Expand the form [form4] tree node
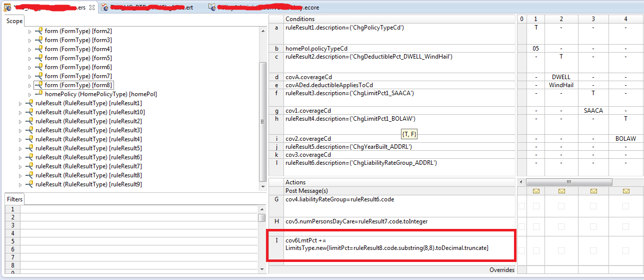 click(29, 50)
